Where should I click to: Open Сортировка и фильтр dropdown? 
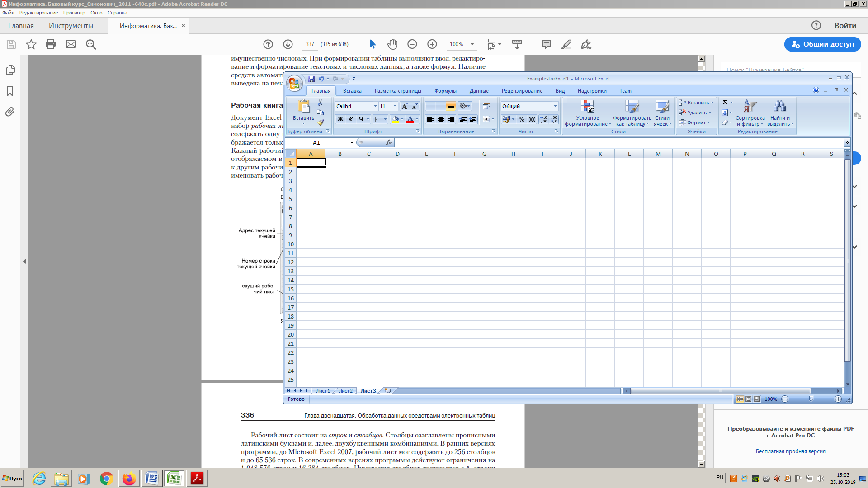click(x=750, y=113)
